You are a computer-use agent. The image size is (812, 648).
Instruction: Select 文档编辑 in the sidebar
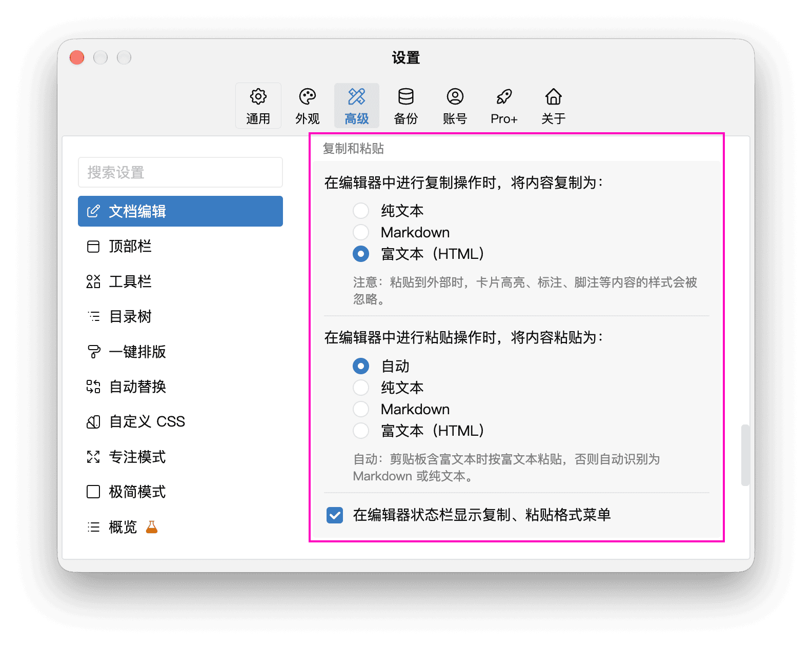(180, 211)
